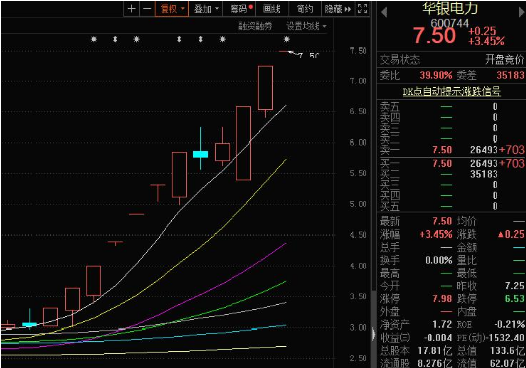Image resolution: width=526 pixels, height=368 pixels.
Task: Zoom in the K-line chart with plus
Action: 132,9
